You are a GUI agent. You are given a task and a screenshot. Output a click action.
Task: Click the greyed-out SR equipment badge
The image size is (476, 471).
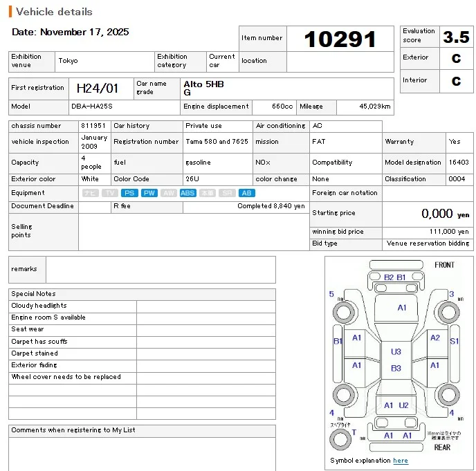tap(227, 193)
